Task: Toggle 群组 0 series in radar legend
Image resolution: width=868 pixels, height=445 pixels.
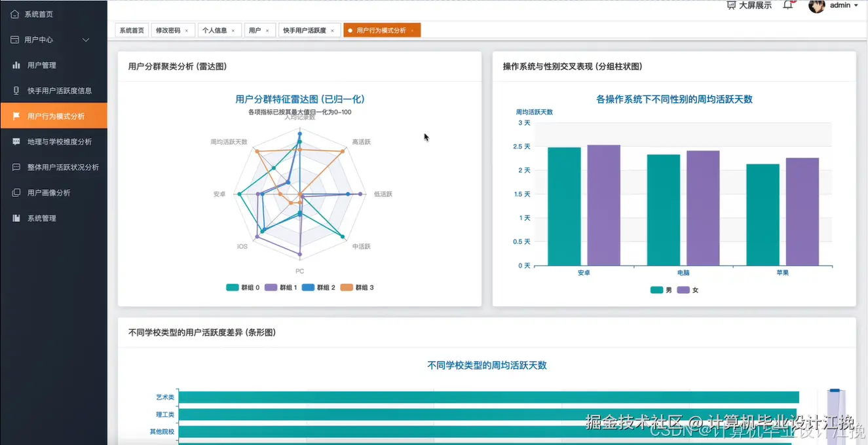Action: click(243, 287)
